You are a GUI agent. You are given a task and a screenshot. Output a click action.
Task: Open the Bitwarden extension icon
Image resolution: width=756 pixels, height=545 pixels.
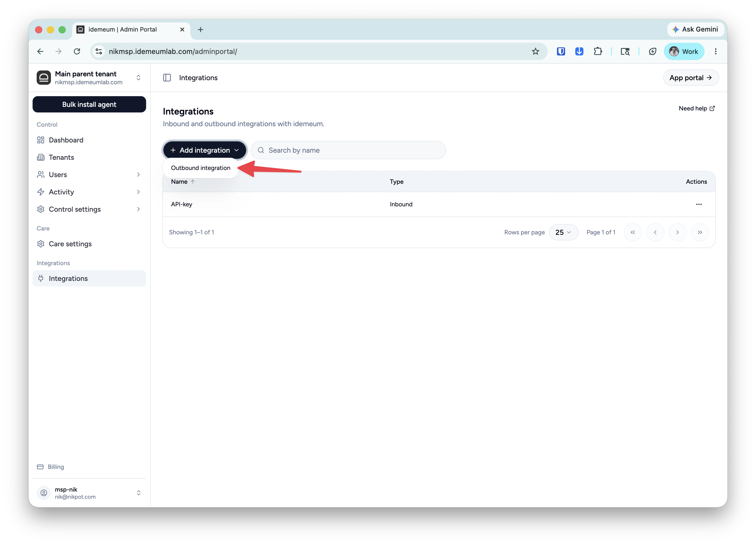(x=561, y=51)
